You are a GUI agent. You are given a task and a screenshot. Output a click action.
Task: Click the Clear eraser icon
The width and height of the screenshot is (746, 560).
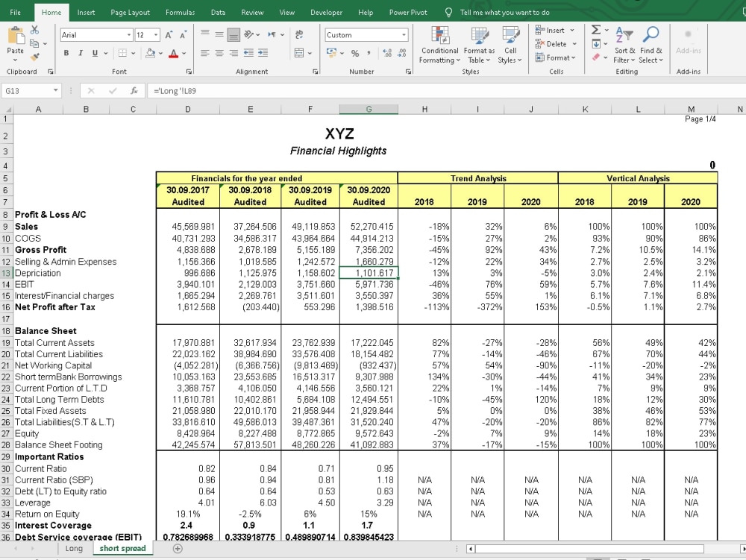point(596,57)
